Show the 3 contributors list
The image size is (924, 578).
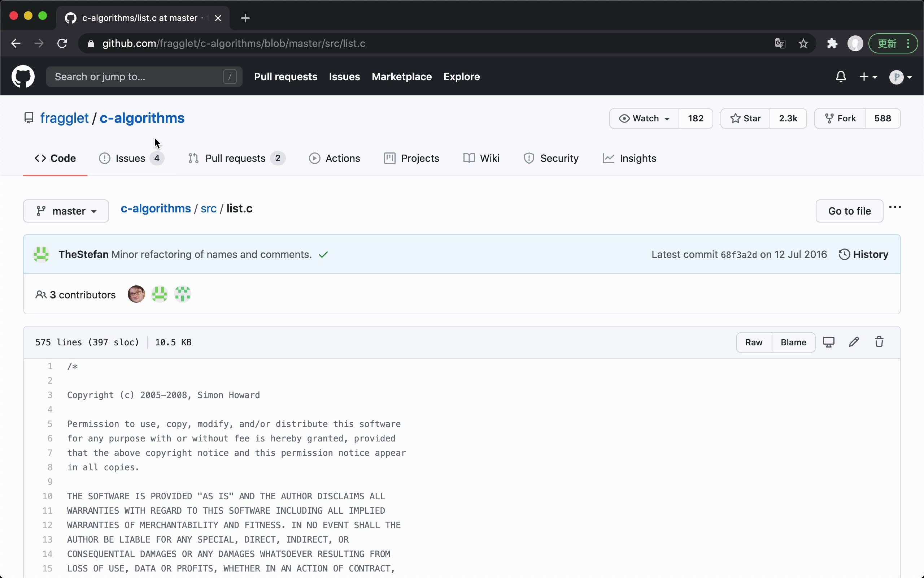pos(75,295)
